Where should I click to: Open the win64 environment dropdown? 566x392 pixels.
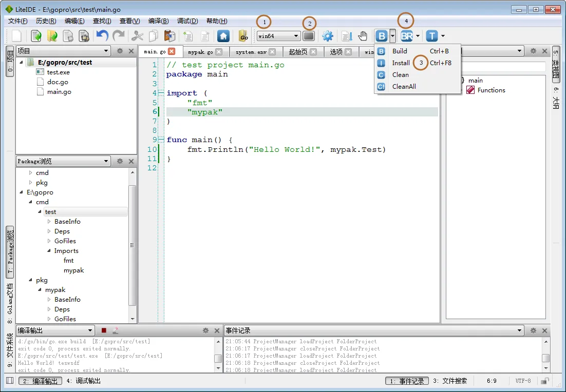pyautogui.click(x=278, y=36)
